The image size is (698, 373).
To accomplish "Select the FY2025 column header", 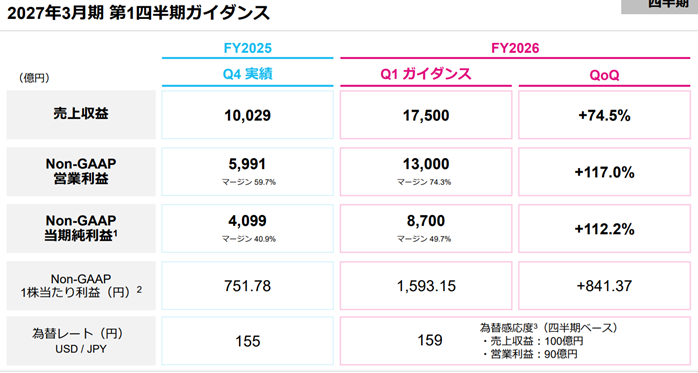I will 248,48.
